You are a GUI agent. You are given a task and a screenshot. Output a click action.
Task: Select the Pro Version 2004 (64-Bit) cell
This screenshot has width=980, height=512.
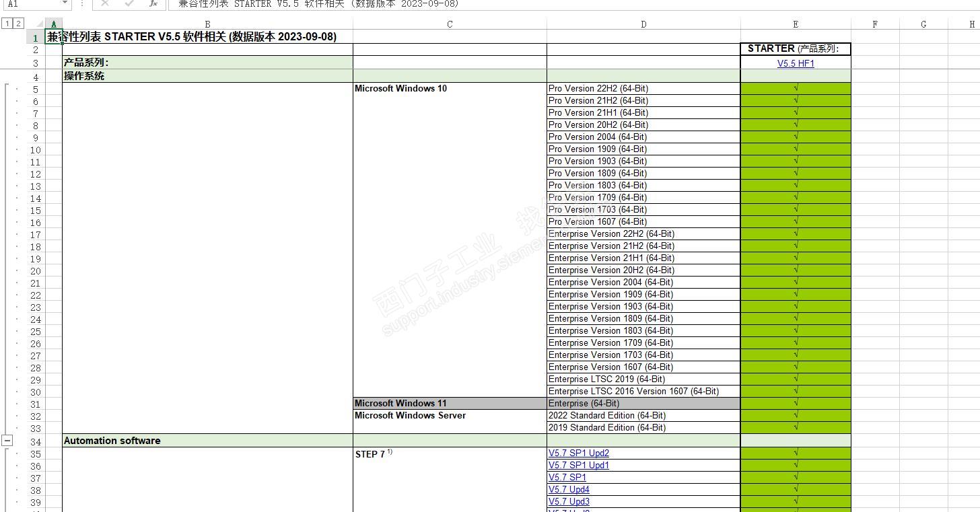click(x=643, y=137)
